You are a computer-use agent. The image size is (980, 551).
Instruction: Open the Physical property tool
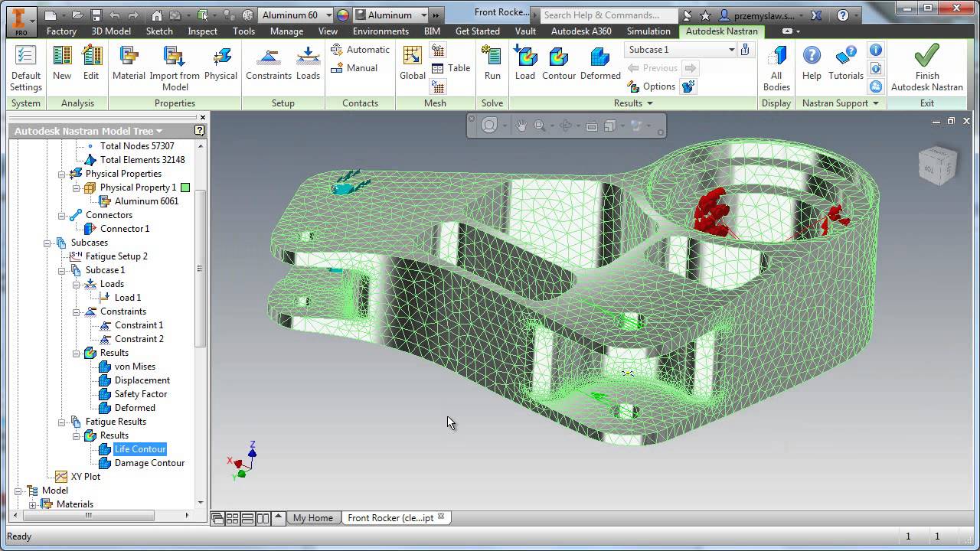pyautogui.click(x=220, y=63)
